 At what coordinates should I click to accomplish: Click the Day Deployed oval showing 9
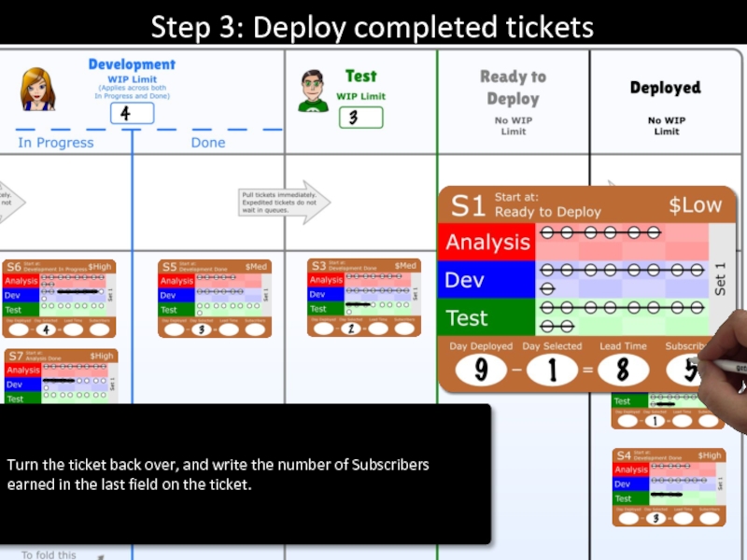481,370
